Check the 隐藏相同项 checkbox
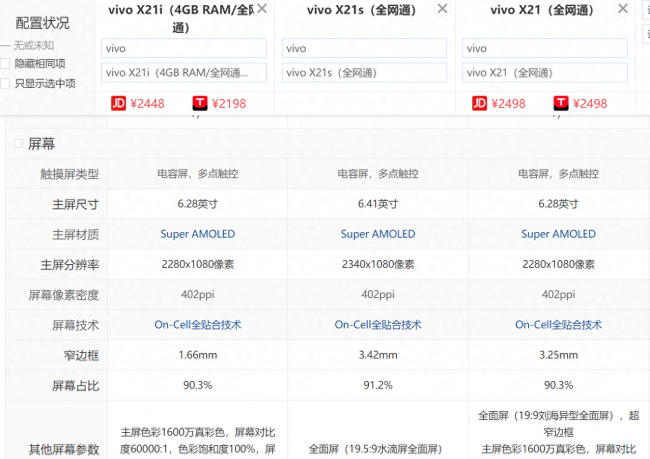650x459 pixels. [x=5, y=63]
